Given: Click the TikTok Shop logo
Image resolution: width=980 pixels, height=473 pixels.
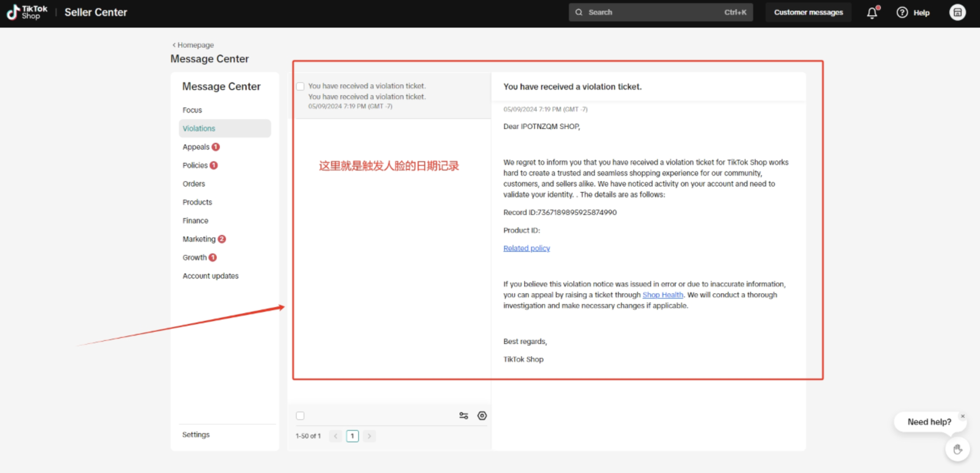Looking at the screenshot, I should 27,12.
